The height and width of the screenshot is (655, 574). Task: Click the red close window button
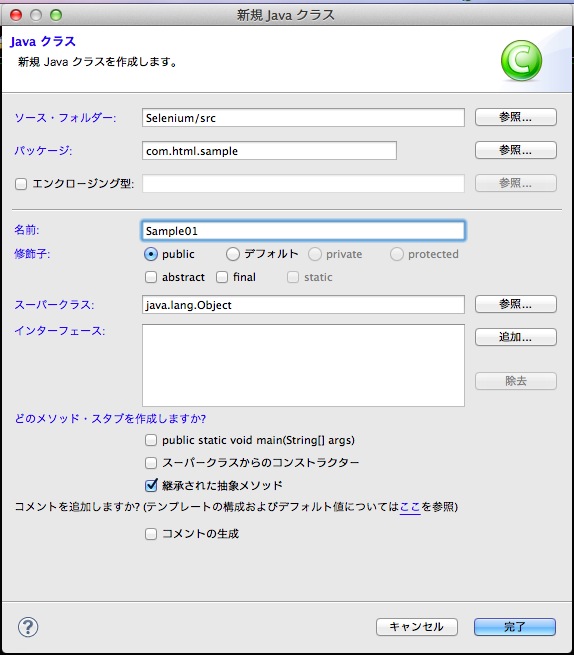[16, 15]
